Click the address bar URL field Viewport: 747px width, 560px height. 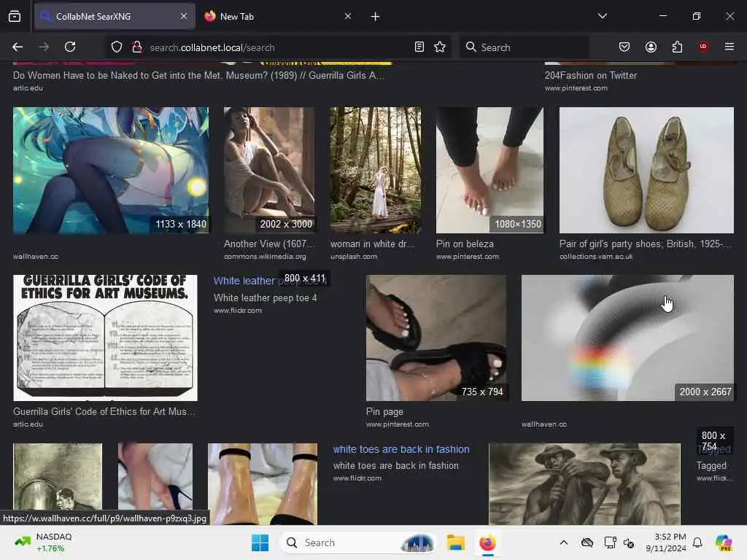click(x=279, y=47)
